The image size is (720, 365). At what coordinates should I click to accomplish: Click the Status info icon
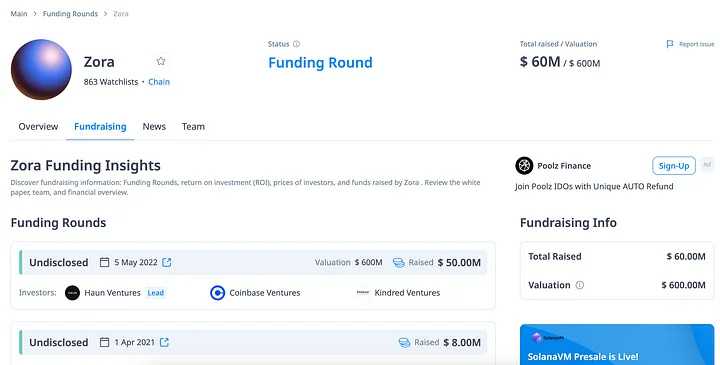(297, 44)
